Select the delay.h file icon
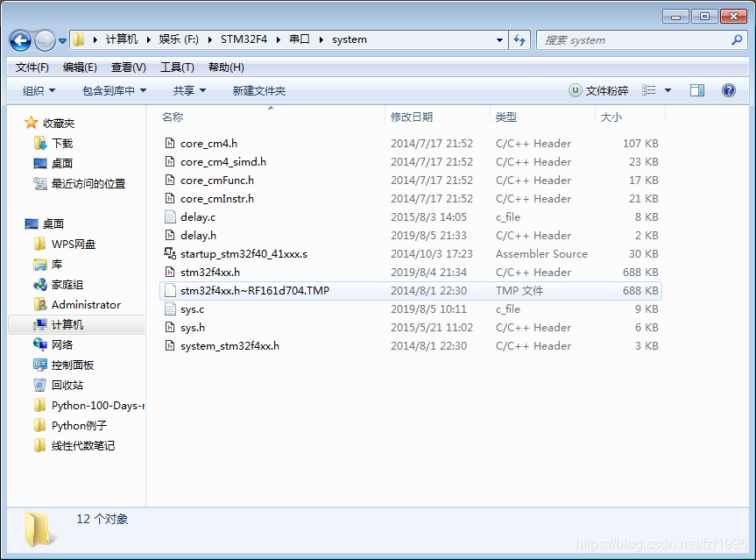 170,235
